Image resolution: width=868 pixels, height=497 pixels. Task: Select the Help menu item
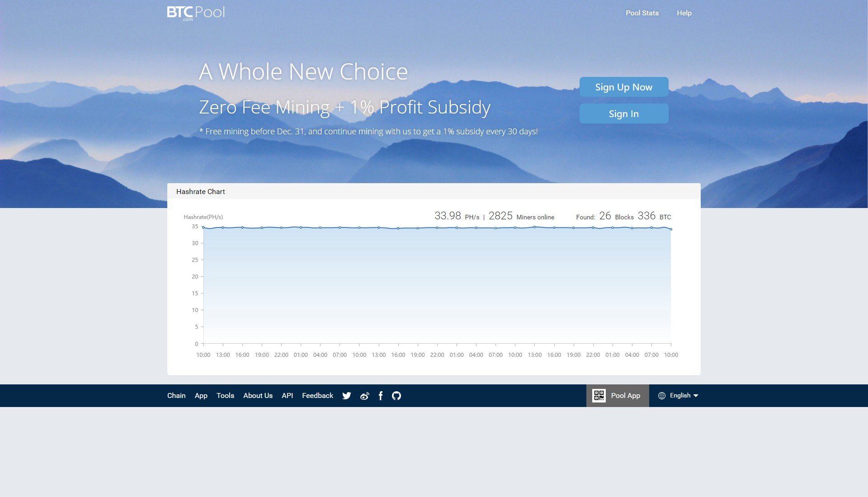click(x=684, y=13)
